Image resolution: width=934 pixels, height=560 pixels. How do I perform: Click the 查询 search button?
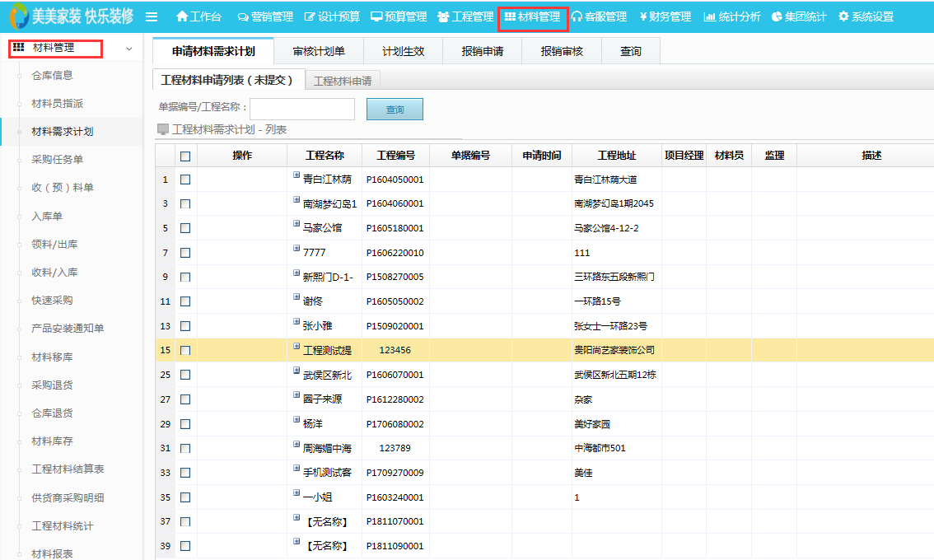pyautogui.click(x=395, y=110)
